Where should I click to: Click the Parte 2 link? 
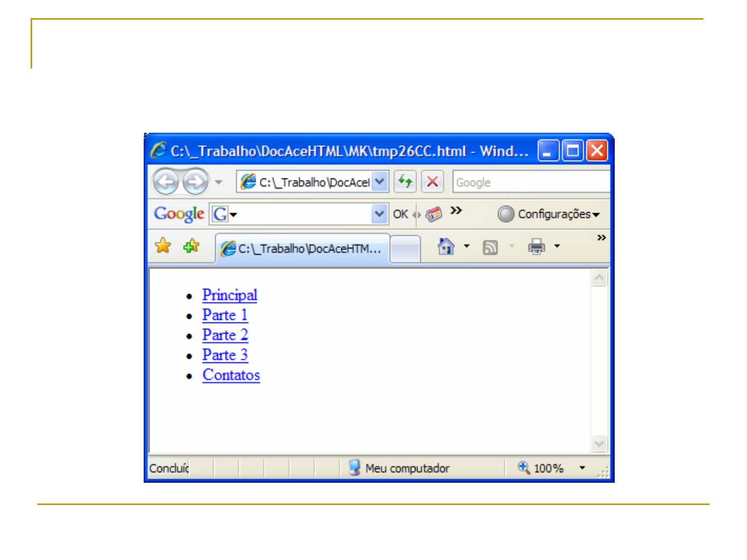tap(225, 335)
